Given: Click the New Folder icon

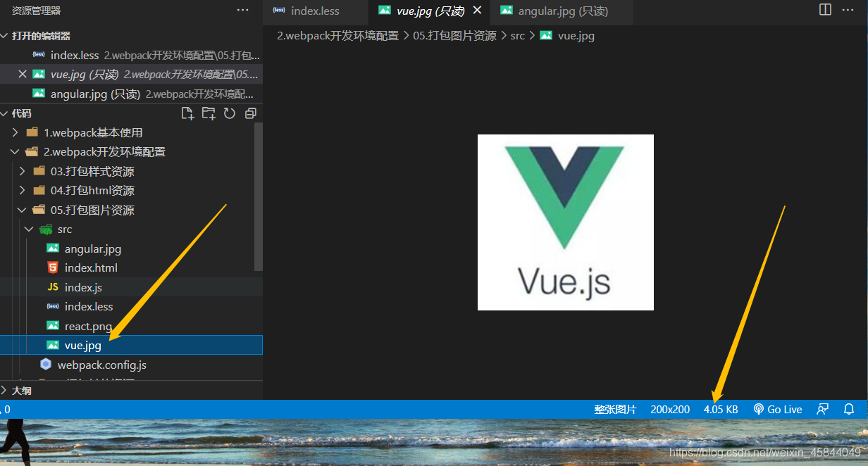Looking at the screenshot, I should coord(209,113).
